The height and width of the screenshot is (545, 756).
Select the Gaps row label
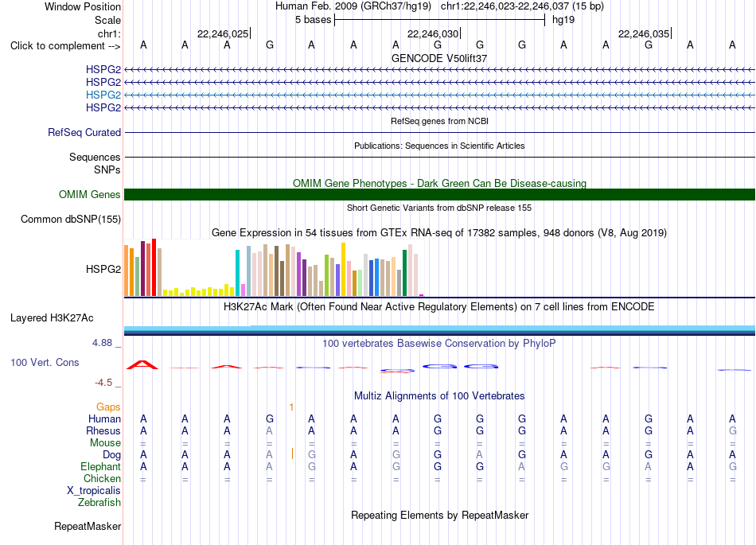108,407
